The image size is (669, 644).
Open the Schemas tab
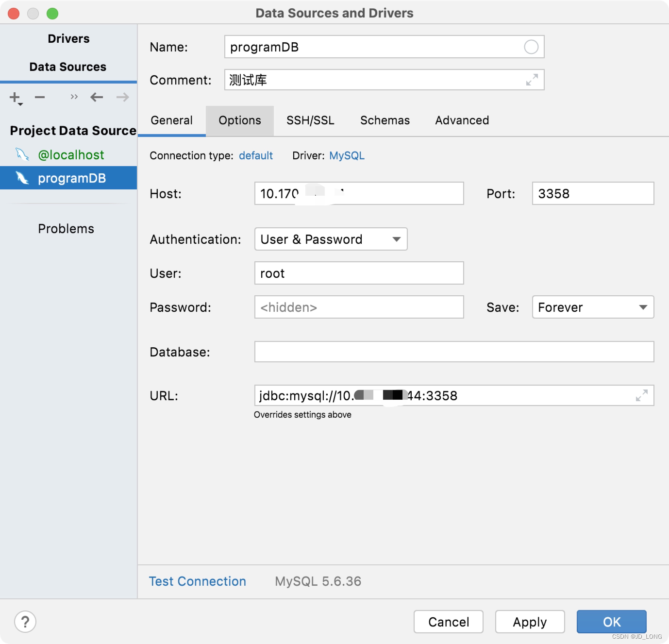[x=385, y=120]
